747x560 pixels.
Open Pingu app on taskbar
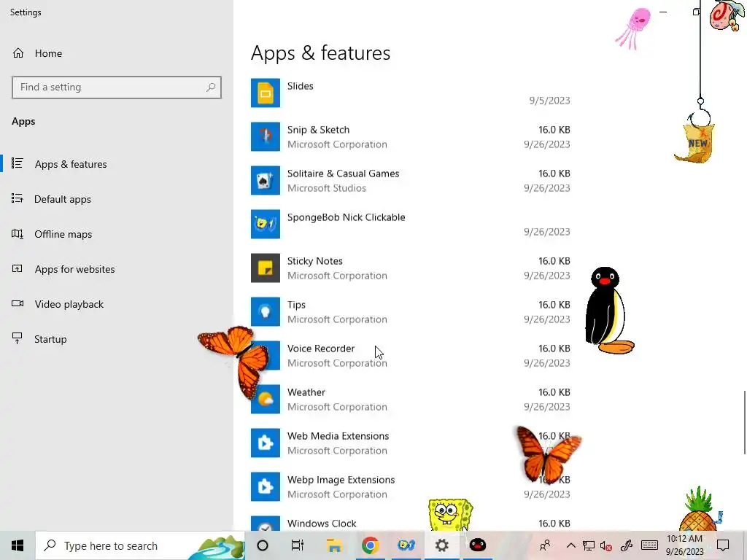(478, 545)
